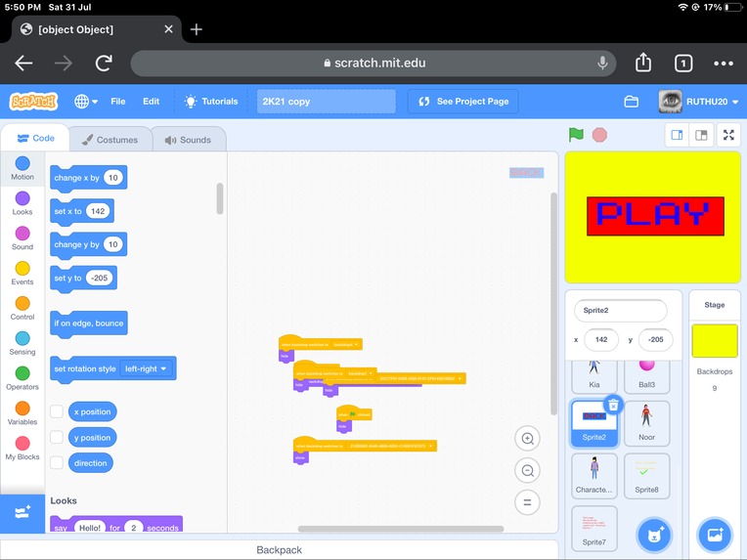Zoom in on the scripts workspace
The image size is (747, 560).
527,439
